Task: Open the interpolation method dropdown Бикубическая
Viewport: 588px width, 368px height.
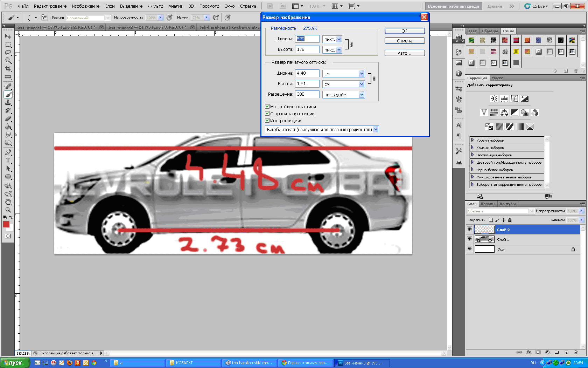Action: coord(376,129)
